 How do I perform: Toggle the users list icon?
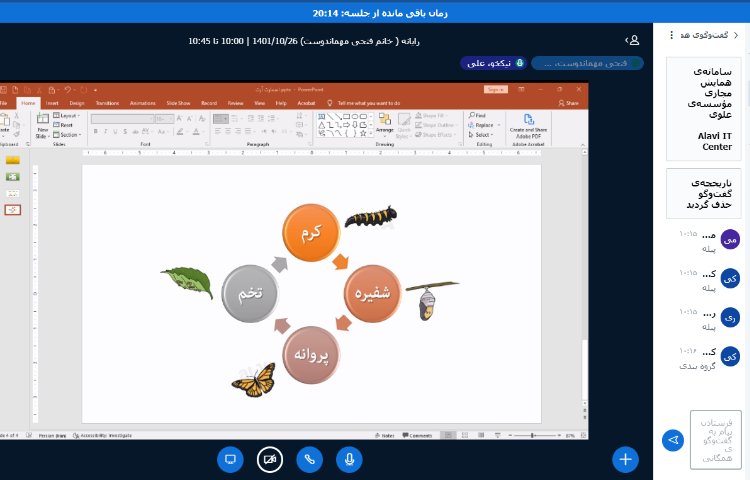[632, 40]
